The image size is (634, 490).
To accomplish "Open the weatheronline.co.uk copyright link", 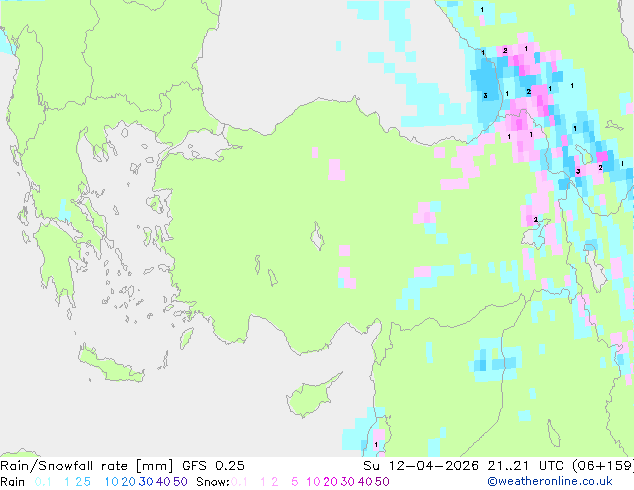I will click(550, 481).
